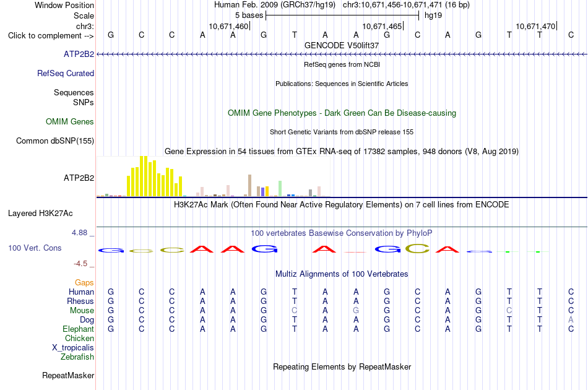Click the 'Click to complement -->' label
Screen dimensions: 588x390
[x=51, y=36]
